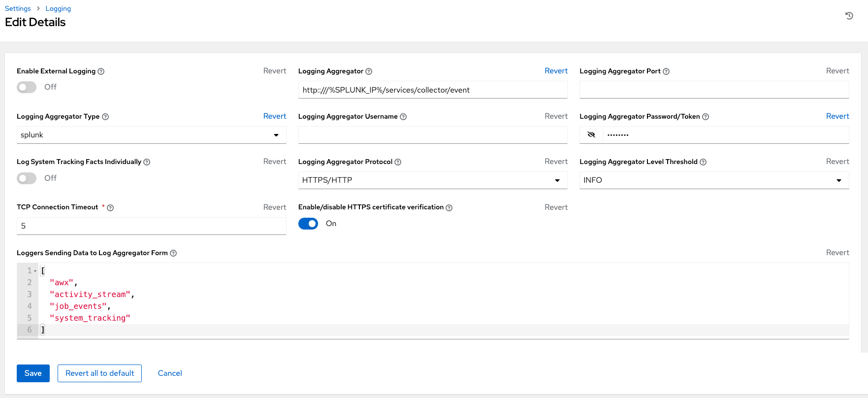Show help for Logging Aggregator Password/Token

pyautogui.click(x=706, y=117)
